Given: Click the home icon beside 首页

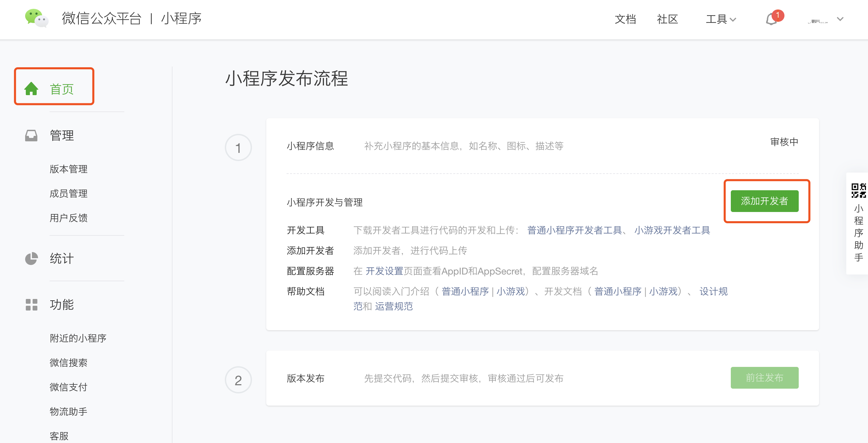Looking at the screenshot, I should pyautogui.click(x=31, y=89).
